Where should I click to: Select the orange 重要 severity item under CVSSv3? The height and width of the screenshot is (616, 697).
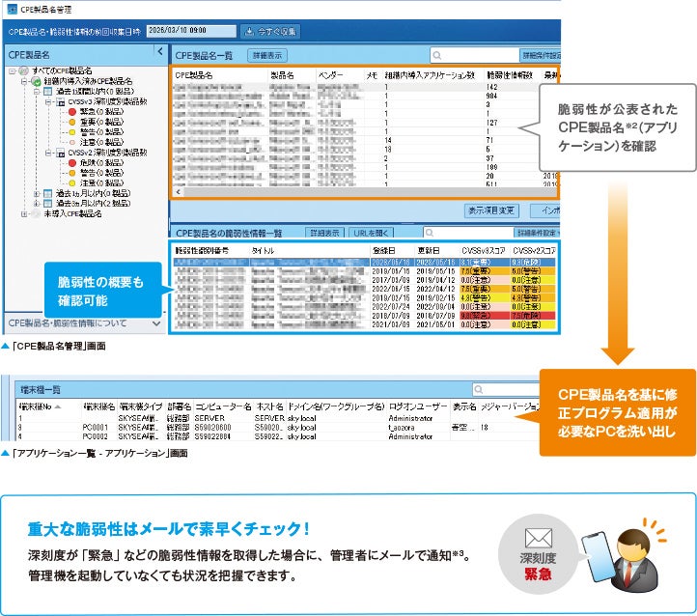(72, 122)
